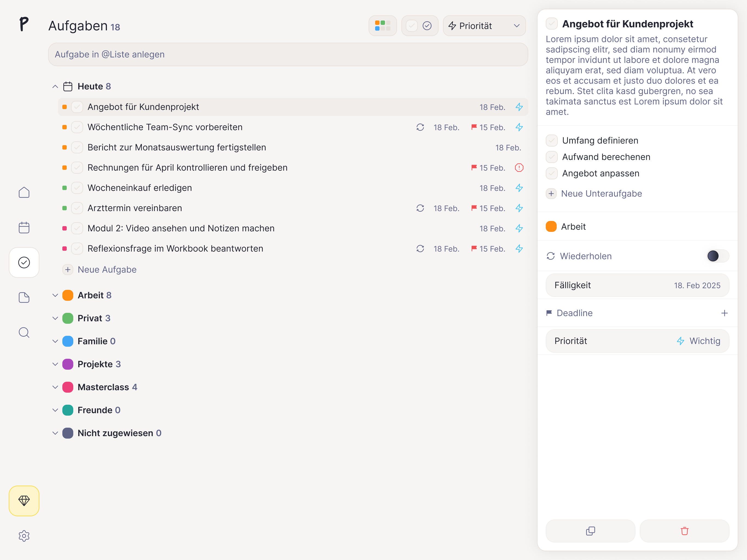The width and height of the screenshot is (747, 560).
Task: Open the Fälligkeit date field
Action: (x=637, y=285)
